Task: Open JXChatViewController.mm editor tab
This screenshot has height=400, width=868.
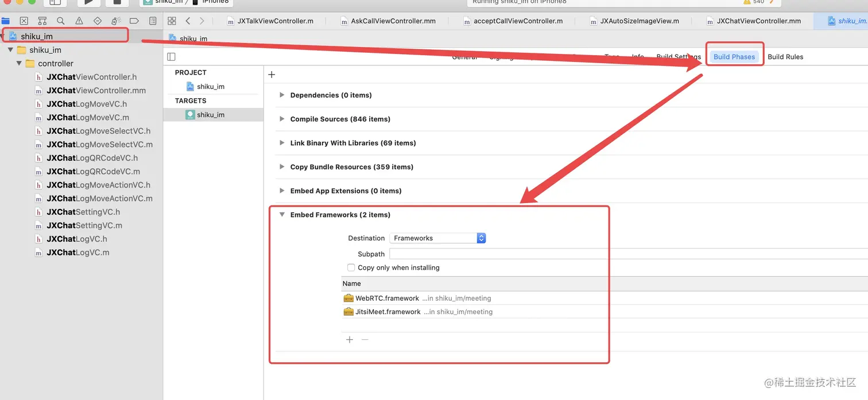Action: tap(754, 21)
